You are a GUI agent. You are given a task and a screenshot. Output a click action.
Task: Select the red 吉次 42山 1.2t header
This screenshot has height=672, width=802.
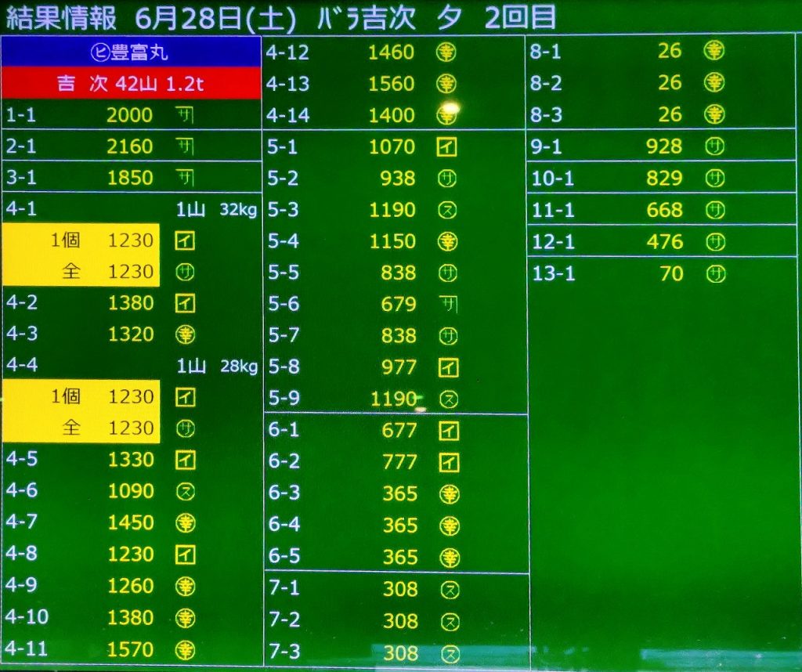click(x=131, y=84)
